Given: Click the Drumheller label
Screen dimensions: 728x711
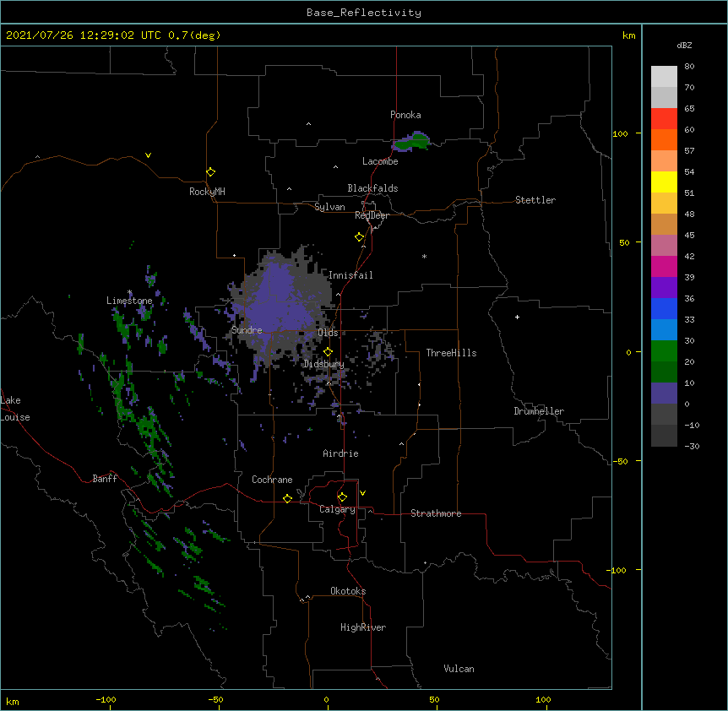Looking at the screenshot, I should pyautogui.click(x=539, y=411).
